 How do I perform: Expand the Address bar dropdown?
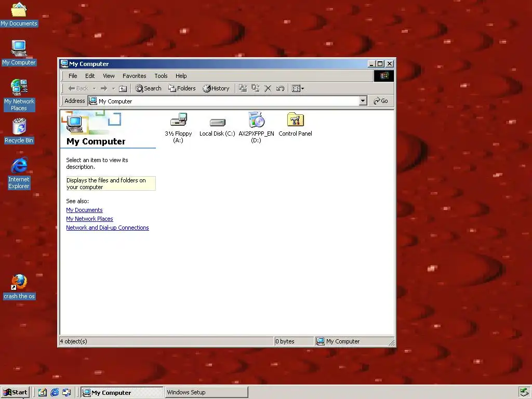[363, 101]
